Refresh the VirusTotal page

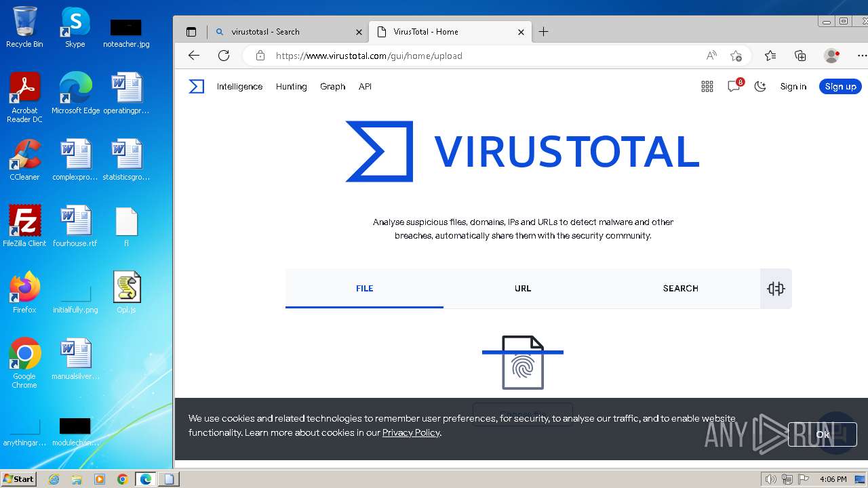click(x=224, y=56)
